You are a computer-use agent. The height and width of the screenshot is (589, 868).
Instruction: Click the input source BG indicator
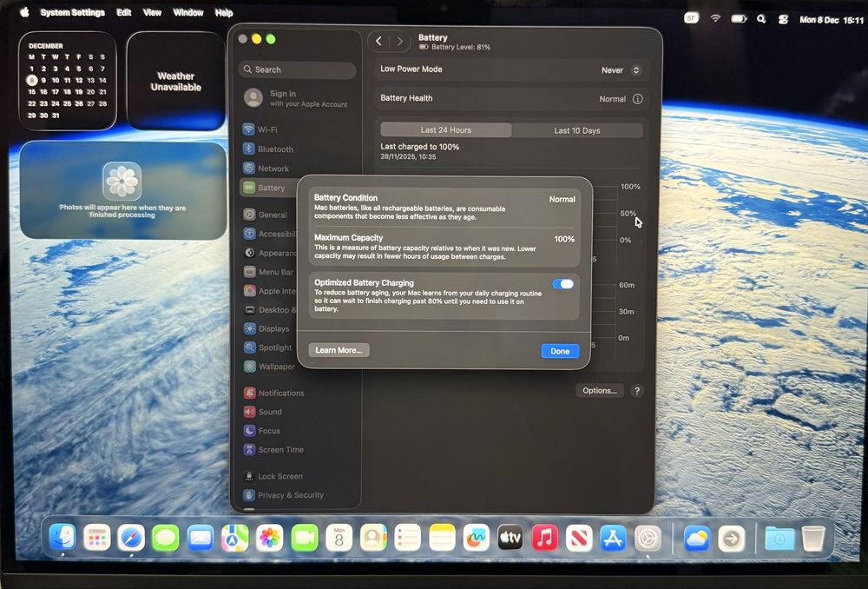coord(691,17)
